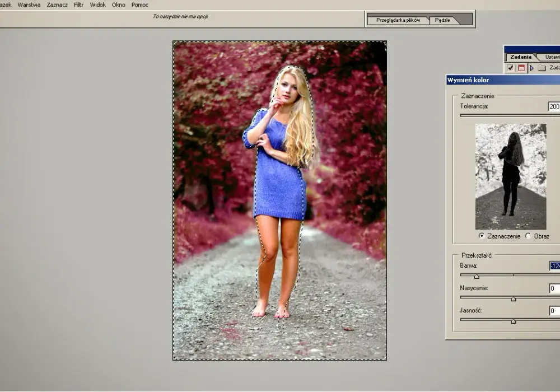Screen dimensions: 560x392
Task: Open the Filtr menu
Action: (x=78, y=5)
